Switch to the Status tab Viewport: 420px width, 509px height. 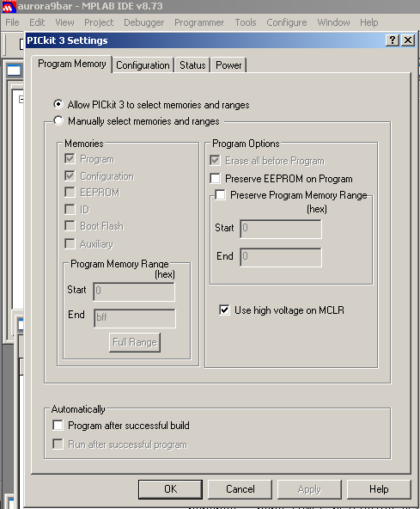coord(192,65)
